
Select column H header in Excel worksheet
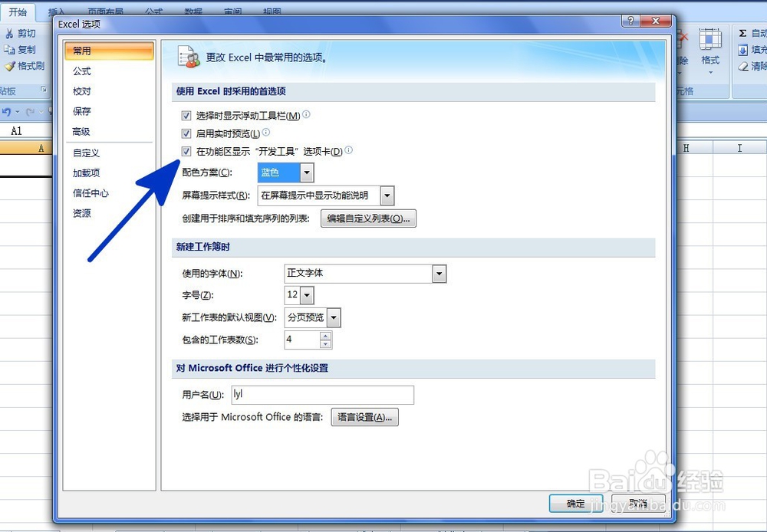[x=695, y=148]
